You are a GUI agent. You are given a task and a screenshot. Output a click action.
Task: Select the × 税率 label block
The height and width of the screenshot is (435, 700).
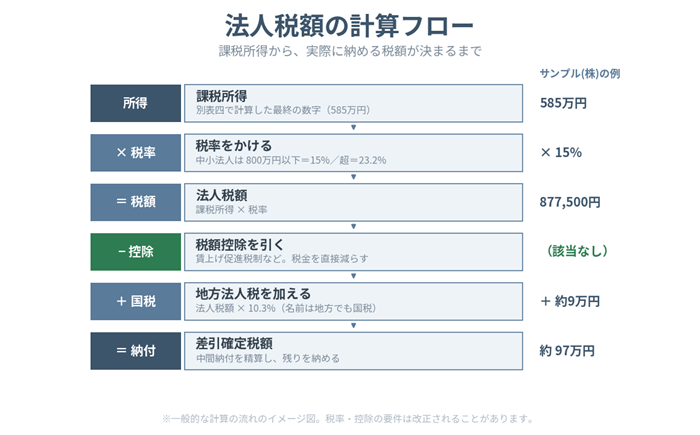point(136,153)
